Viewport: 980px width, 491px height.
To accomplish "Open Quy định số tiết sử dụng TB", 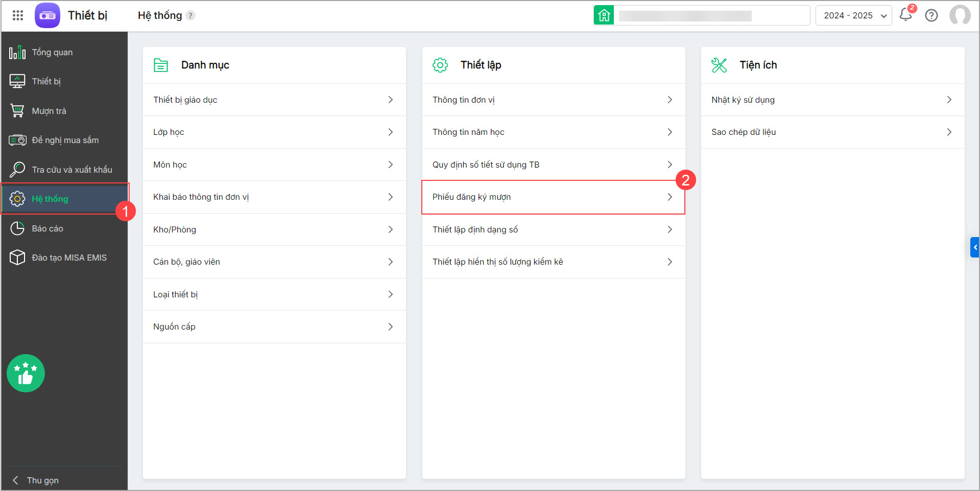I will click(x=554, y=165).
